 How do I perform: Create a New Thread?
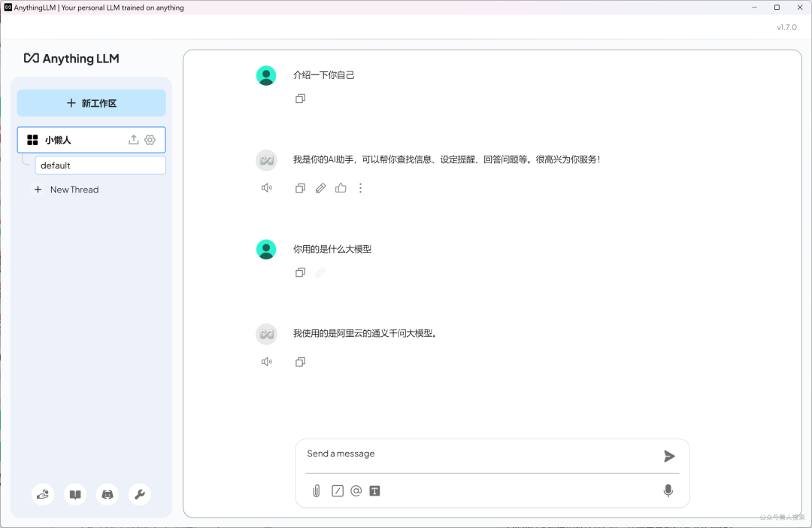(x=66, y=190)
